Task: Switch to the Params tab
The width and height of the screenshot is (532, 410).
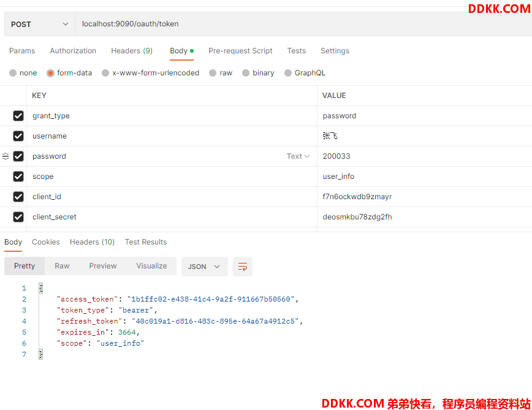Action: coord(22,51)
